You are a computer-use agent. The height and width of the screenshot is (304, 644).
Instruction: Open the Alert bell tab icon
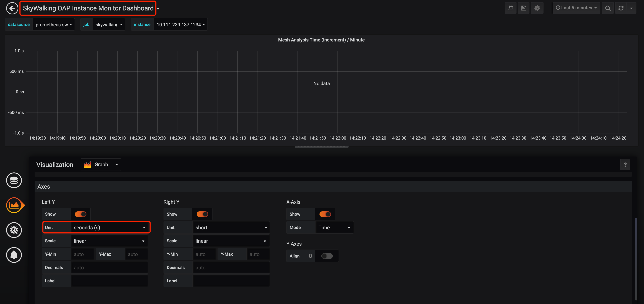click(x=14, y=255)
